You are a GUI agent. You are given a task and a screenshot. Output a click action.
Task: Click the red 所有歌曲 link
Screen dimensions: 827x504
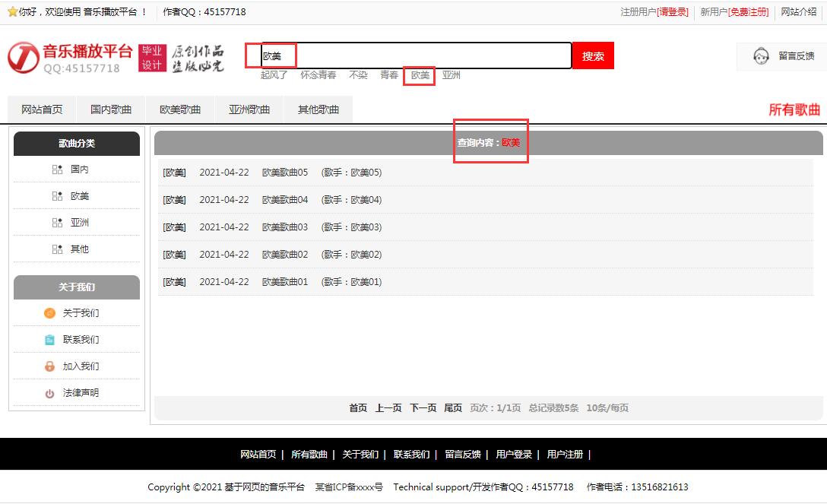794,109
